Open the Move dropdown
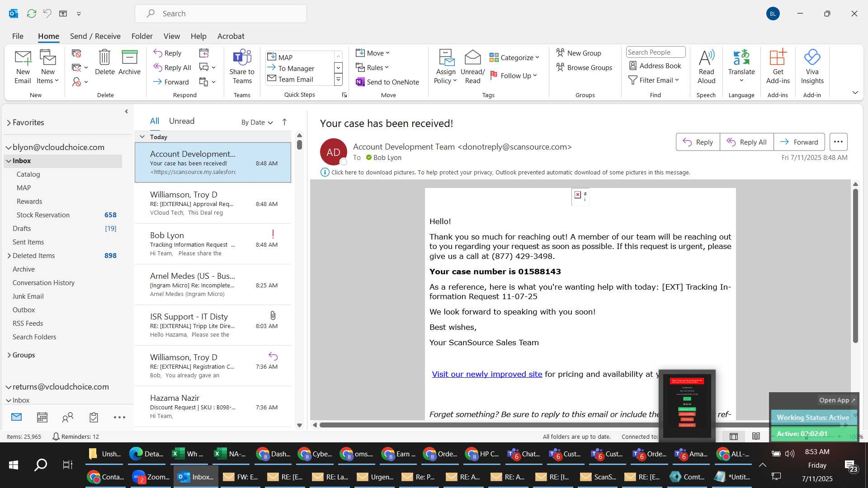The image size is (868, 488). [x=373, y=53]
